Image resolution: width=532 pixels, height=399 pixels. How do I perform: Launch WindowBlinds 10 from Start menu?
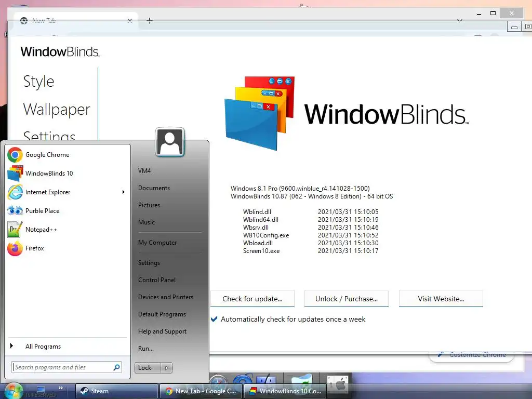67,174
